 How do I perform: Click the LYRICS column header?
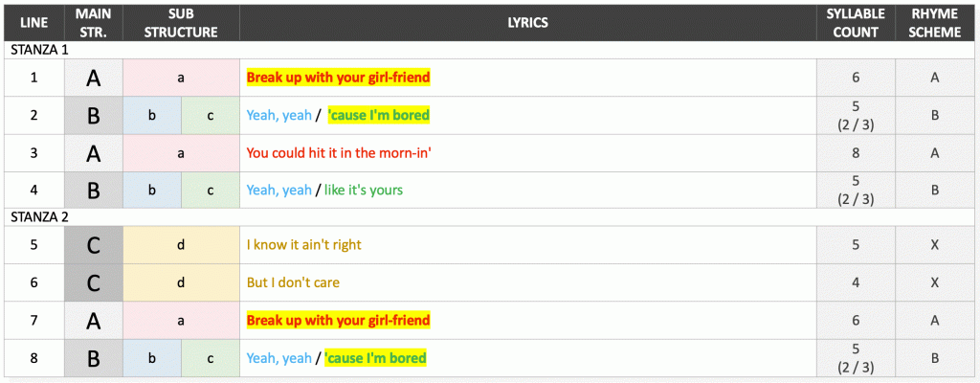[x=527, y=23]
